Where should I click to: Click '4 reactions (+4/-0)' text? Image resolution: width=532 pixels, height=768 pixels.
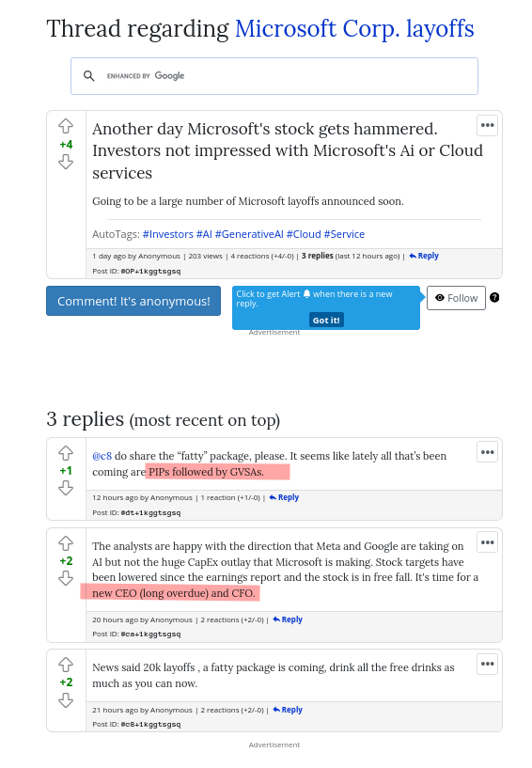coord(262,257)
